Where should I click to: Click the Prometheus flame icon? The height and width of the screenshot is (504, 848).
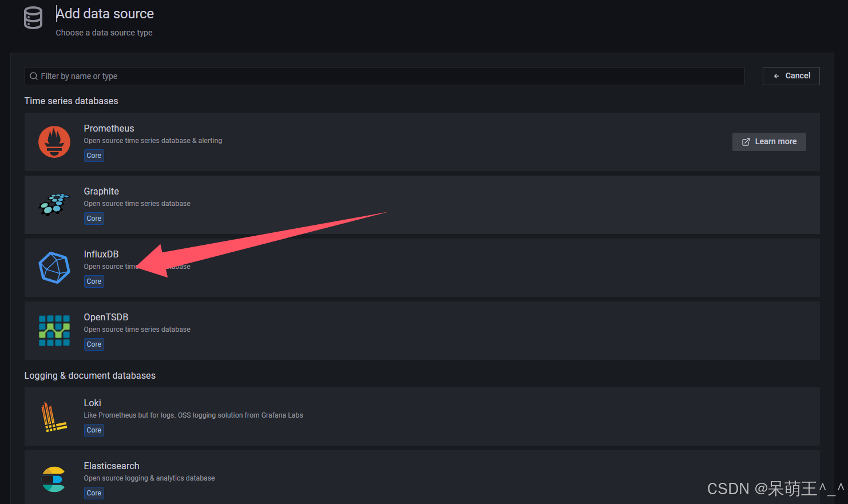[54, 141]
